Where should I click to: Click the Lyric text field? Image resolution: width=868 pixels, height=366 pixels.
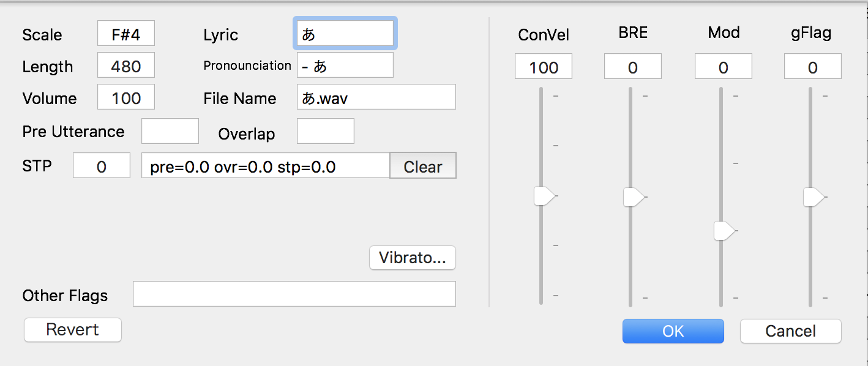(x=345, y=34)
